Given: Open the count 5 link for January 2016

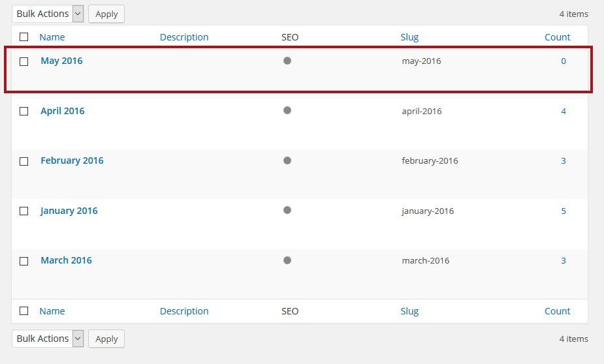Looking at the screenshot, I should point(564,211).
